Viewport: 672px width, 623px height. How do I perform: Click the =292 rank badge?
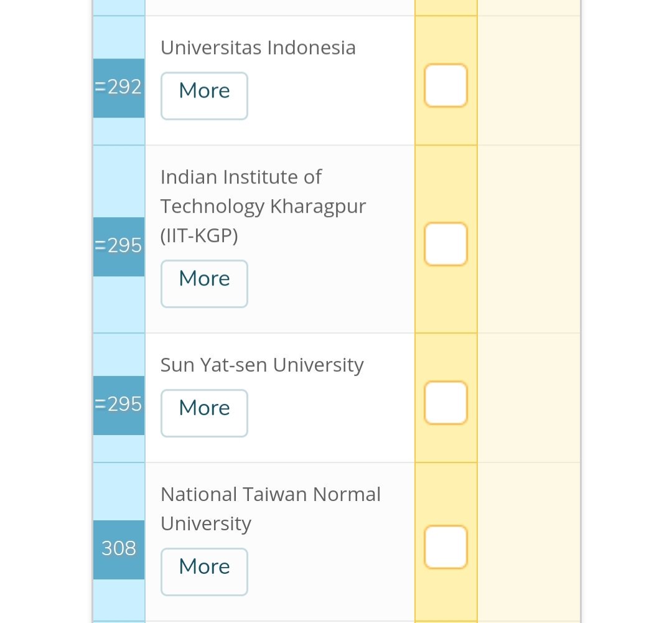119,88
